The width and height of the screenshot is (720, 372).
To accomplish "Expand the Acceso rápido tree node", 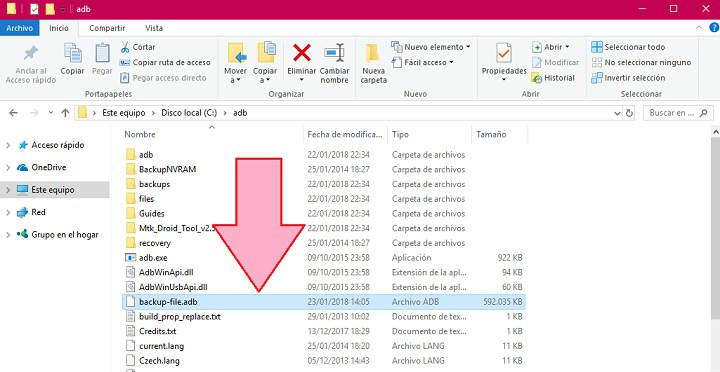I will tap(8, 146).
